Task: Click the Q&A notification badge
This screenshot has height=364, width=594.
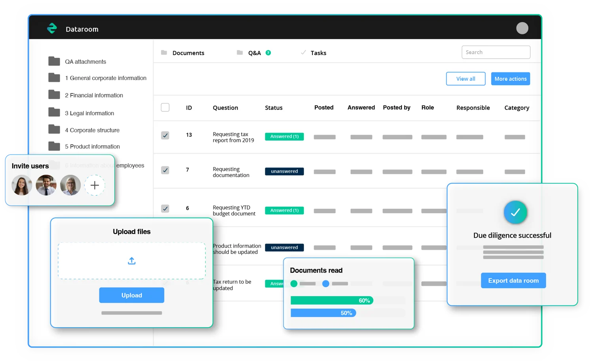Action: (x=268, y=53)
